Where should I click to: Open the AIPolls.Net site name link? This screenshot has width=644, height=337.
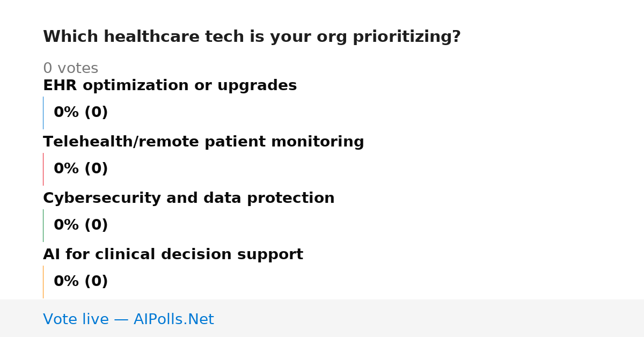[173, 320]
